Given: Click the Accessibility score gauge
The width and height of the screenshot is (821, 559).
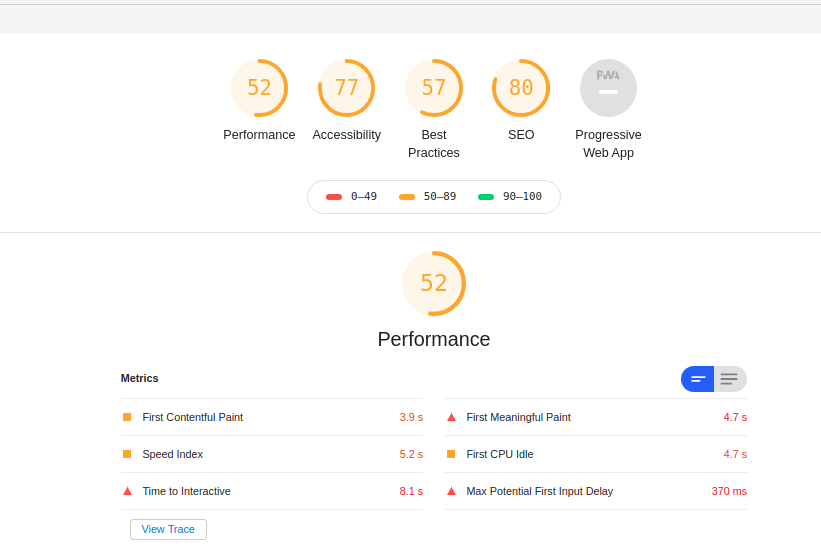Looking at the screenshot, I should tap(346, 88).
